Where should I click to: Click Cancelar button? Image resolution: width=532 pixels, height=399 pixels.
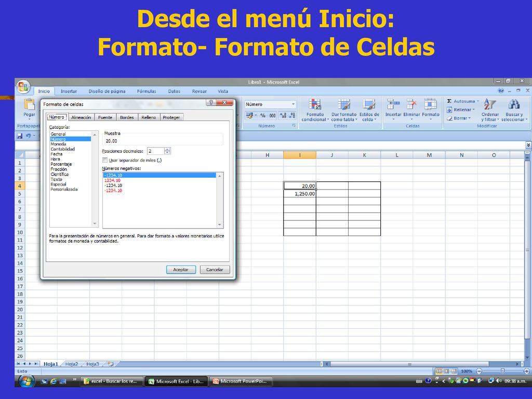pyautogui.click(x=215, y=270)
